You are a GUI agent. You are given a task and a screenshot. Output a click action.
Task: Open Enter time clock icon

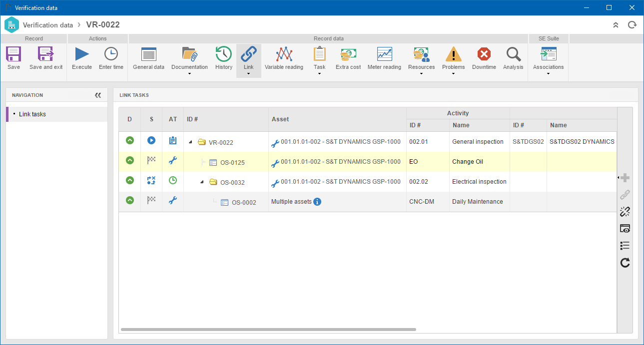111,54
